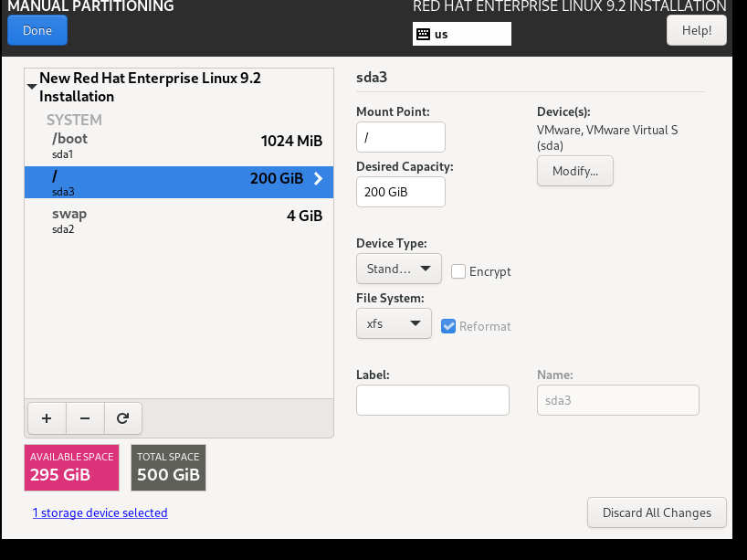Click the SYSTEM section heading
747x560 pixels.
click(x=74, y=120)
